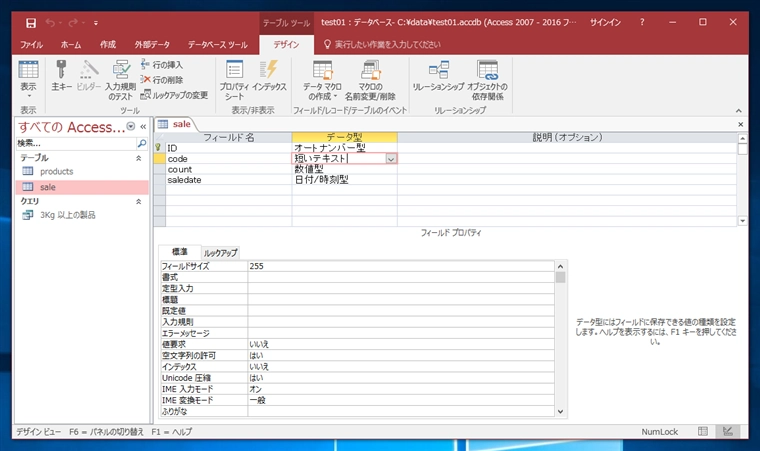
Task: Click the help question mark icon
Action: click(642, 22)
